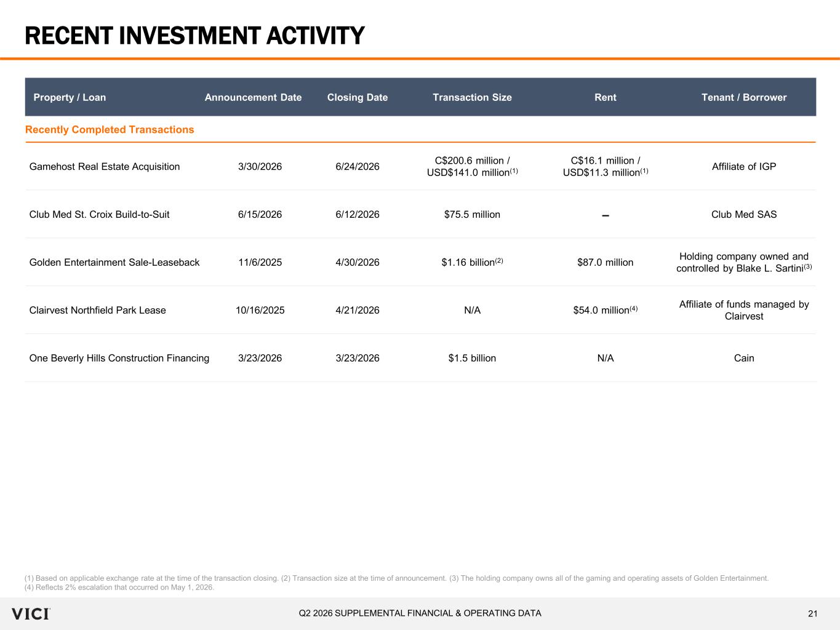Click the 'Property / Loan' column header
The width and height of the screenshot is (840, 630).
coord(70,97)
